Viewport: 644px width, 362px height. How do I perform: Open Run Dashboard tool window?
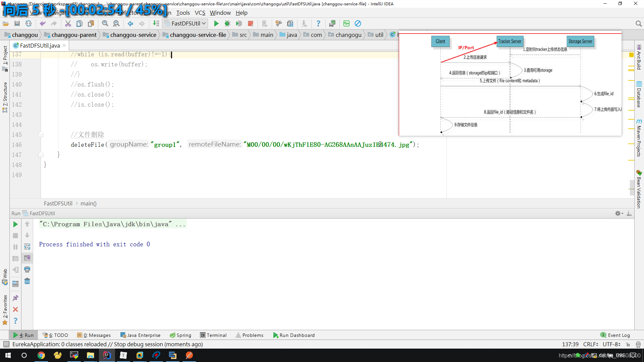click(294, 335)
